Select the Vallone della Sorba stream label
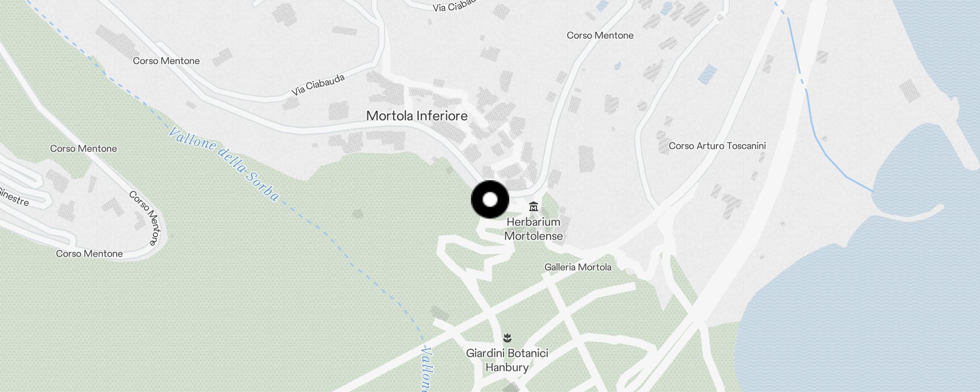This screenshot has width=980, height=392. [x=224, y=164]
